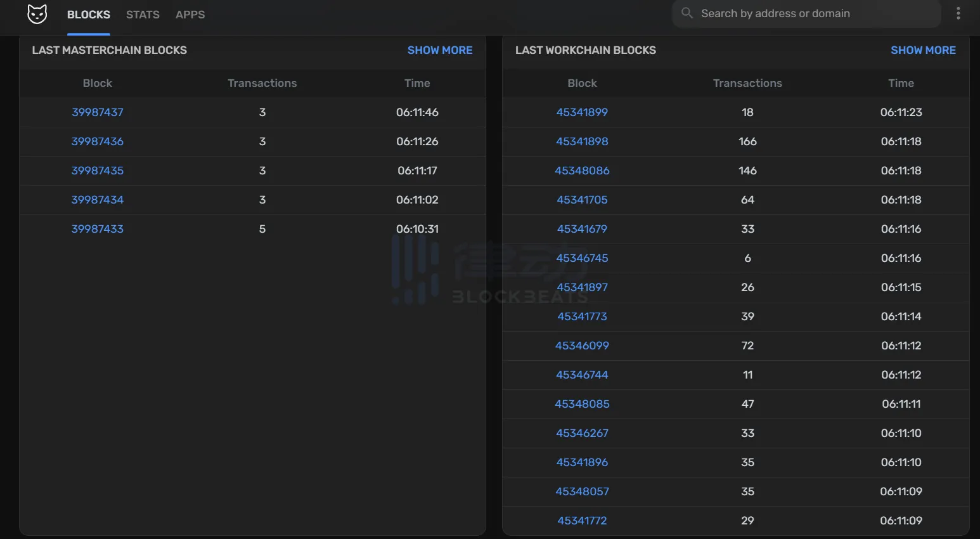View workchain block 45341898 details
Image resolution: width=980 pixels, height=539 pixels.
pyautogui.click(x=582, y=141)
